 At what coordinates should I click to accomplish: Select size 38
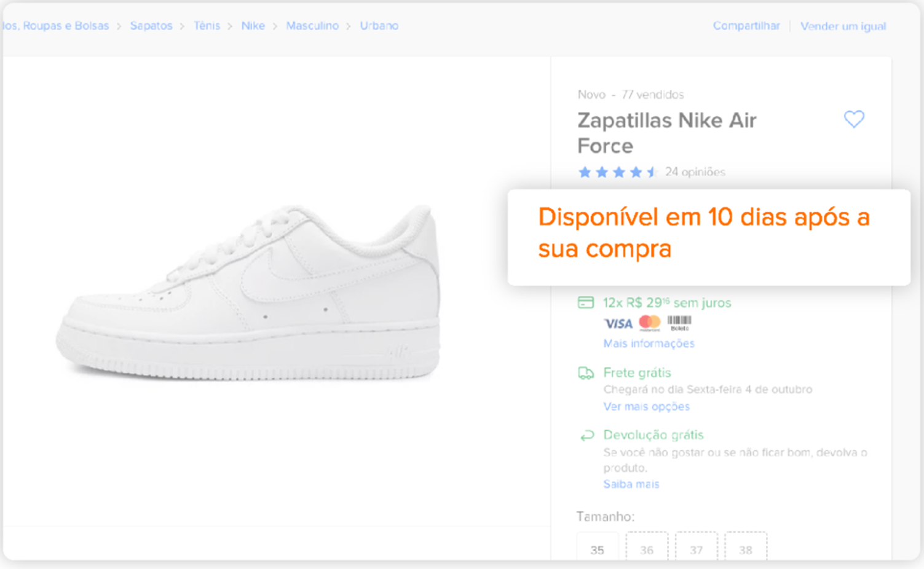pyautogui.click(x=746, y=546)
